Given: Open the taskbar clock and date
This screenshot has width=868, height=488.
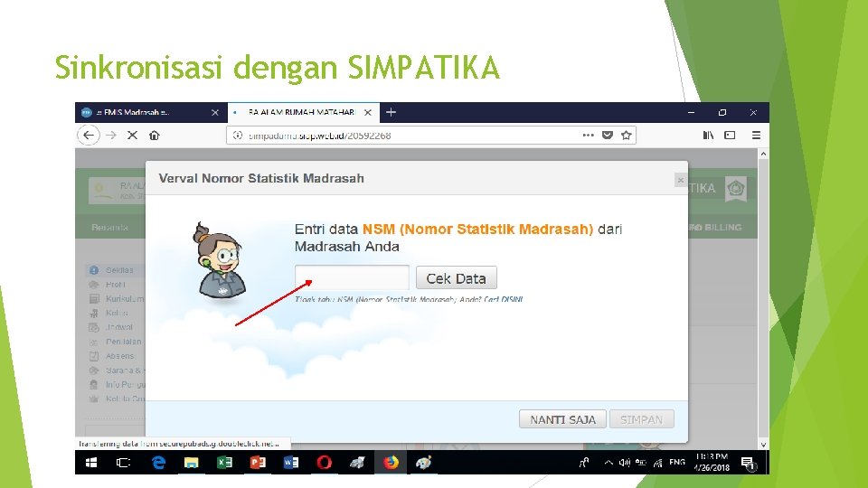Looking at the screenshot, I should [x=712, y=463].
